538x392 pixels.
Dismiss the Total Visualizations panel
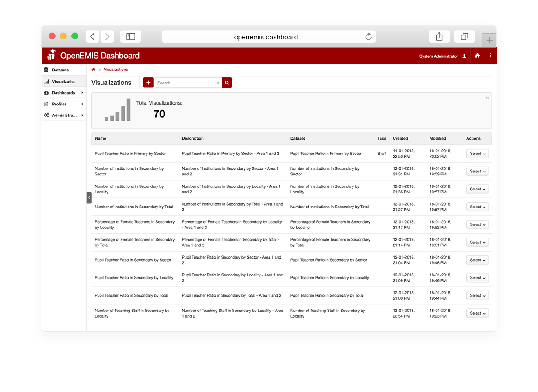487,98
